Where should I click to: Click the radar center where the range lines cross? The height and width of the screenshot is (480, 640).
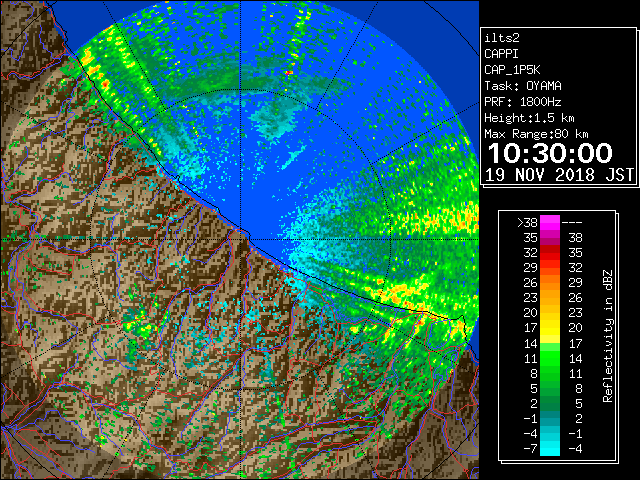pyautogui.click(x=241, y=240)
